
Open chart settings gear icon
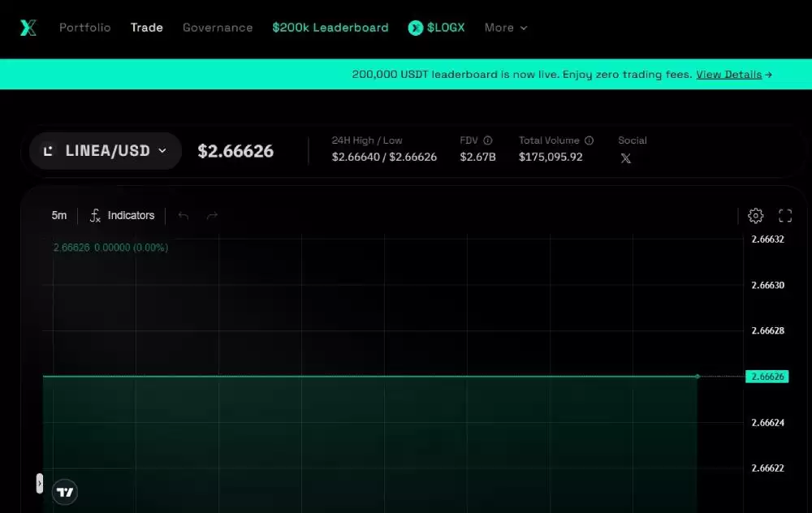coord(755,215)
